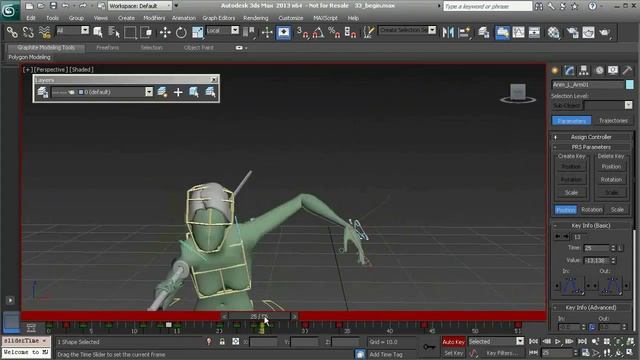Choose the Select Object arrow tool
640x360 pixels.
pos(98,32)
